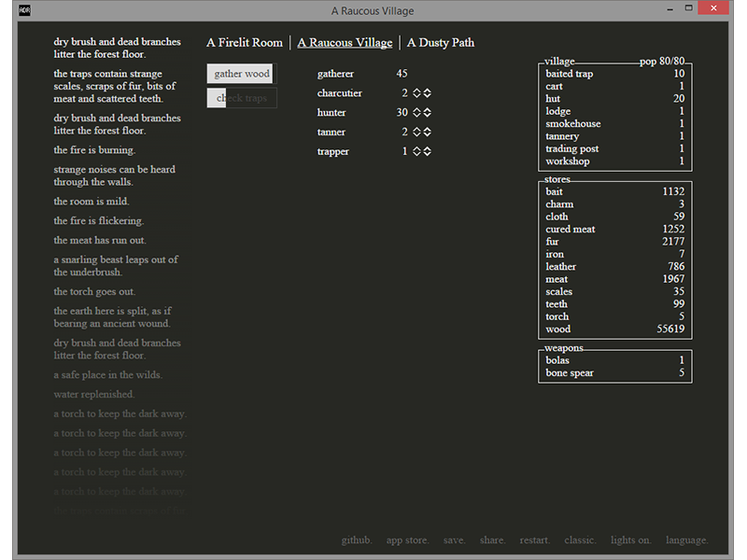This screenshot has width=747, height=560.
Task: Increase trapper count with left up arrow
Action: tap(416, 148)
